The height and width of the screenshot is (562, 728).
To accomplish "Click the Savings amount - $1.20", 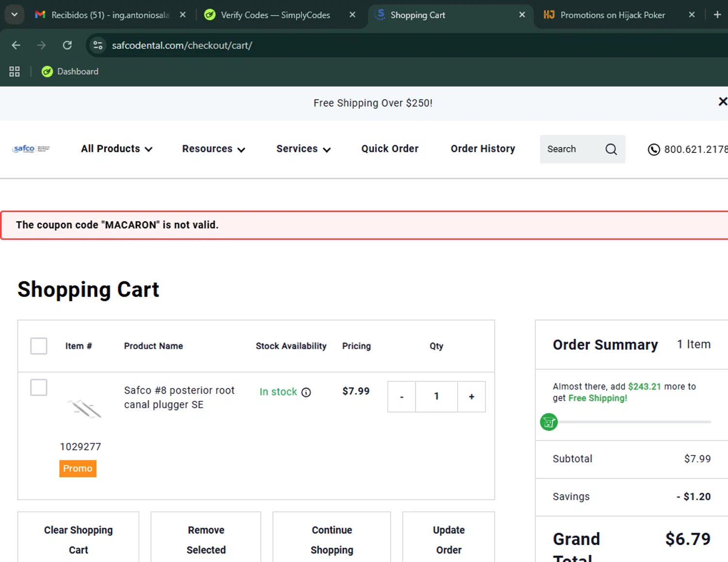I will coord(694,496).
